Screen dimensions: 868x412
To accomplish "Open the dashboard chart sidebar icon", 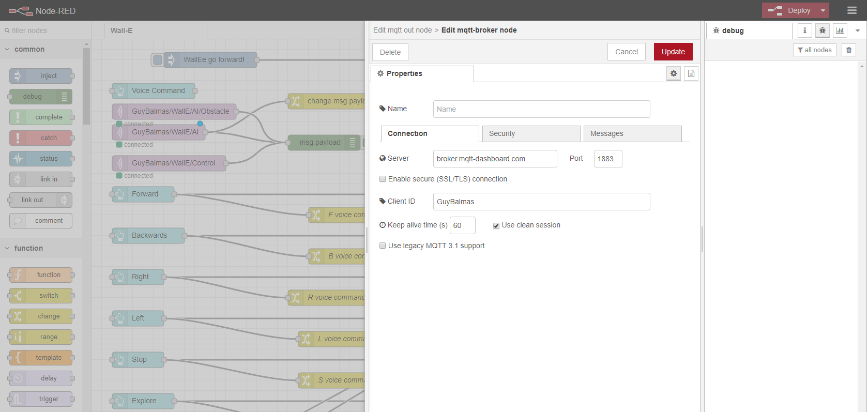I will pyautogui.click(x=840, y=30).
